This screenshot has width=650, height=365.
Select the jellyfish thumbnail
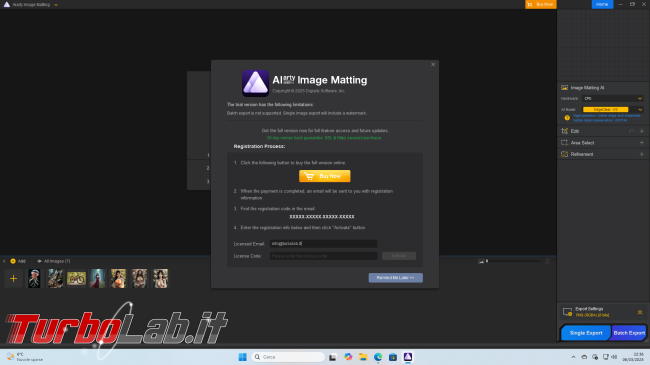[x=34, y=278]
